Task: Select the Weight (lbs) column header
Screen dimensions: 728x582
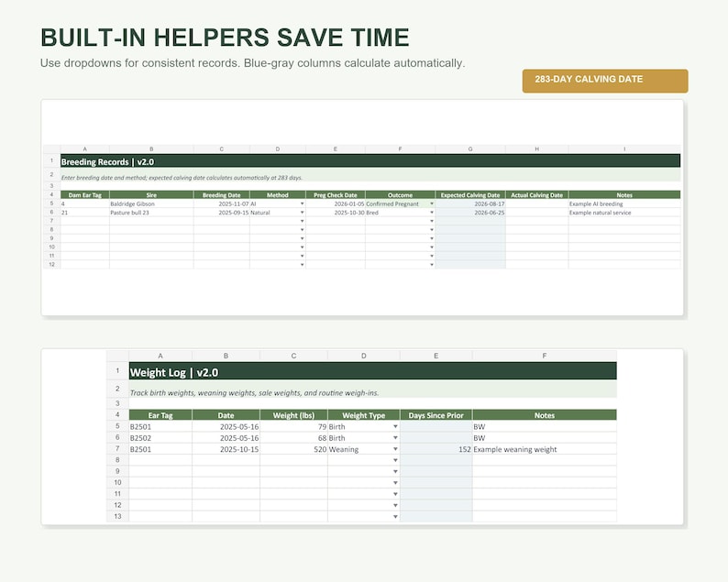Action: (293, 415)
